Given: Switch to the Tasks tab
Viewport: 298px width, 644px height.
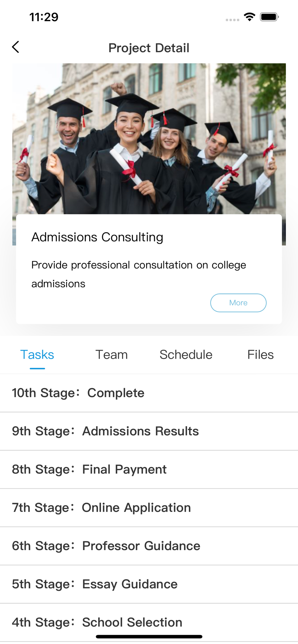Looking at the screenshot, I should coord(37,355).
